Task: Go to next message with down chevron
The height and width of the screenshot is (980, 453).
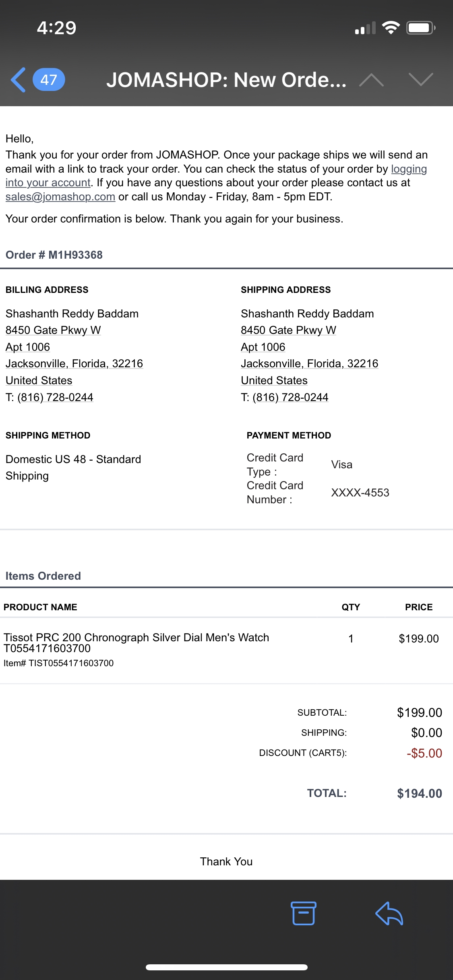Action: coord(421,80)
